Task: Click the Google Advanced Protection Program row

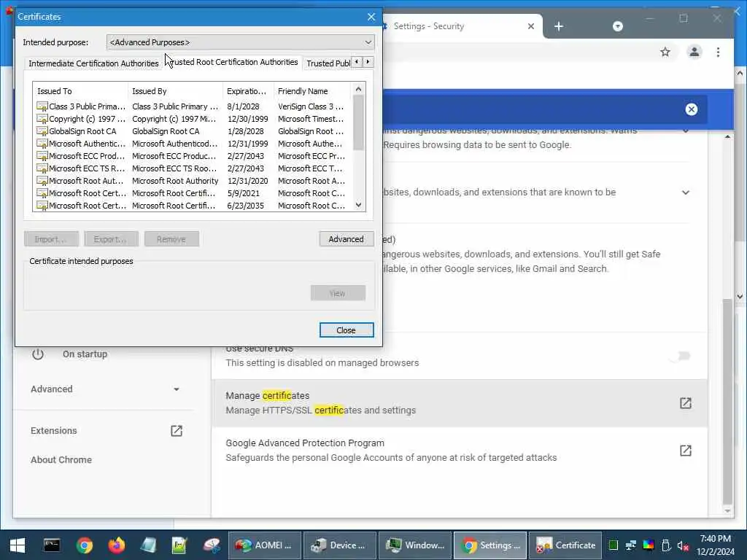Action: (460, 450)
